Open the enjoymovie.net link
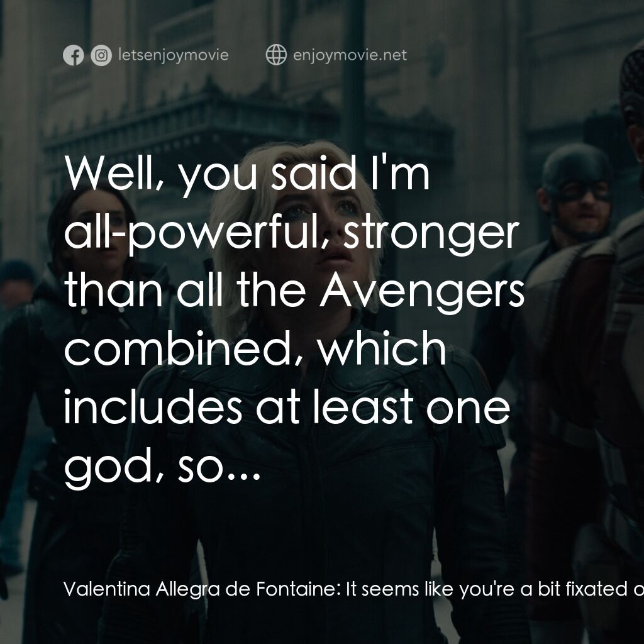 coord(350,55)
